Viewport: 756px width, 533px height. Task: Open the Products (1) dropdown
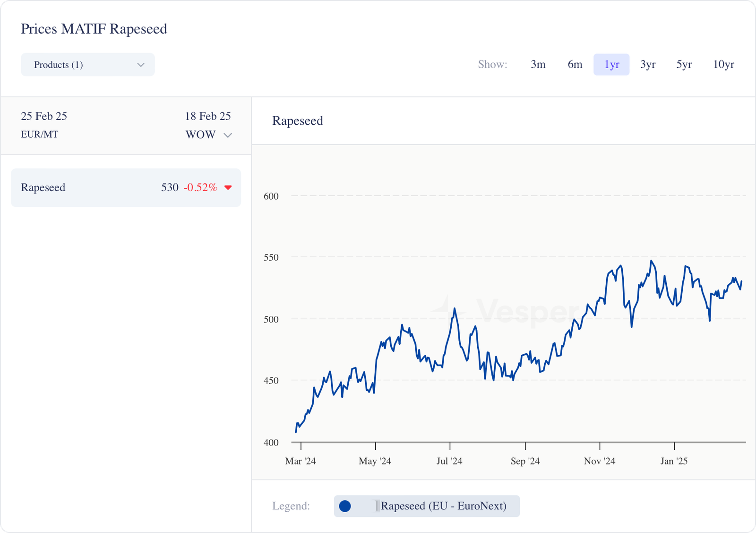(x=88, y=65)
